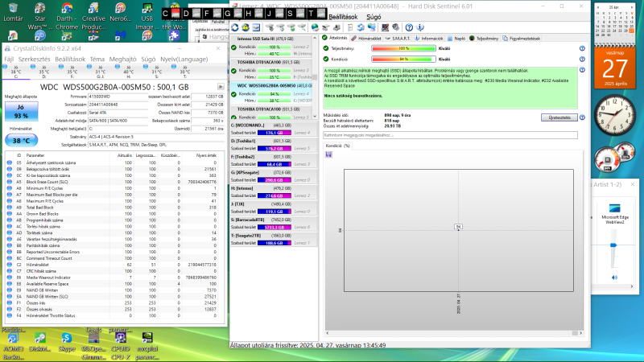Click next-disk arrow in CrystalDiskInfo title row
Screen dimensions: 644x362
coord(221,87)
